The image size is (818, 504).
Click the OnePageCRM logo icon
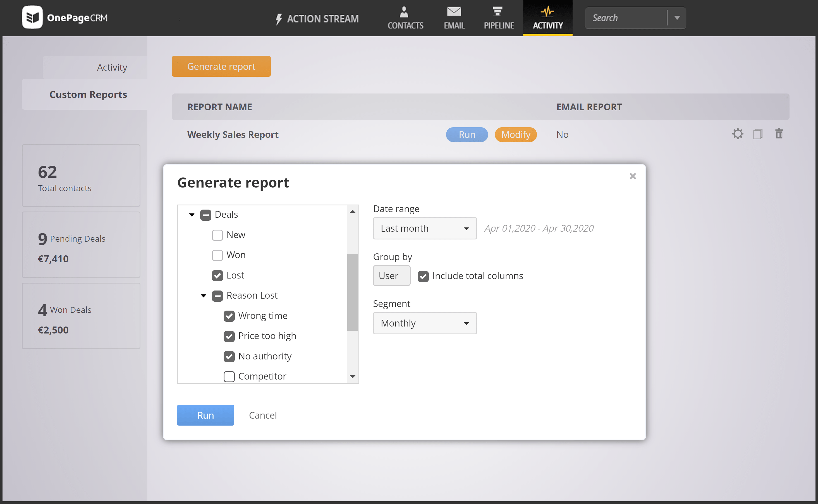pos(32,17)
